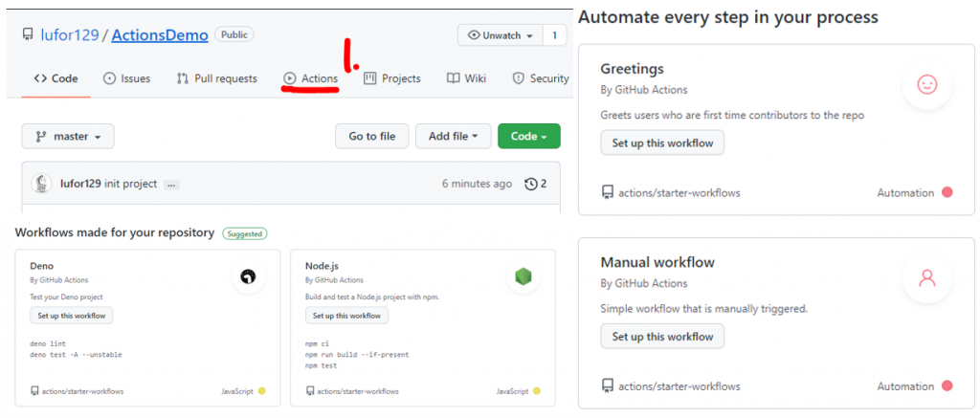Open actions/starter-workflows in Greetings card

tap(679, 193)
